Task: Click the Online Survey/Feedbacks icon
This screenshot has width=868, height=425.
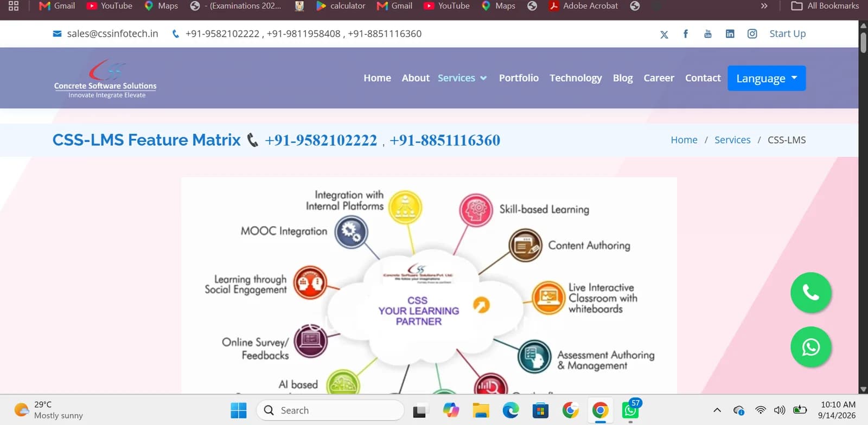Action: pyautogui.click(x=310, y=341)
